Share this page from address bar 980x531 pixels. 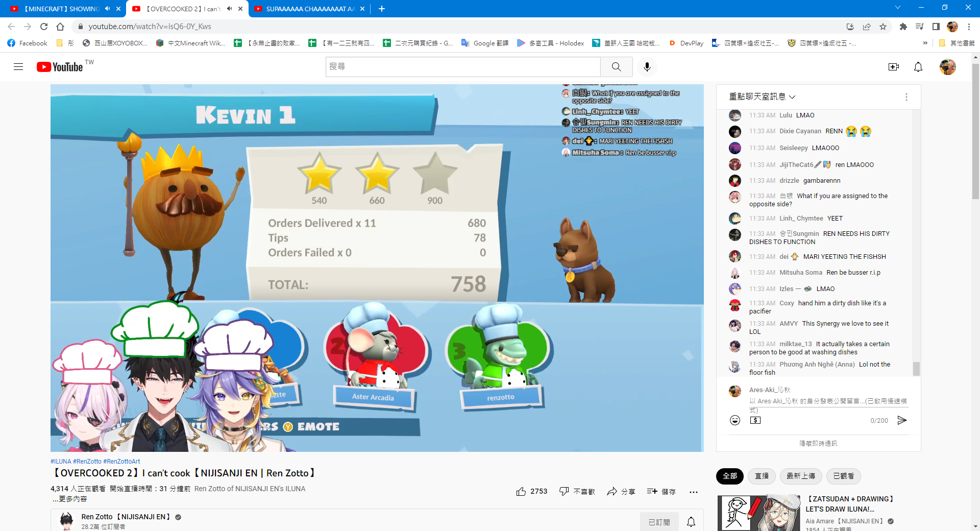pos(867,27)
